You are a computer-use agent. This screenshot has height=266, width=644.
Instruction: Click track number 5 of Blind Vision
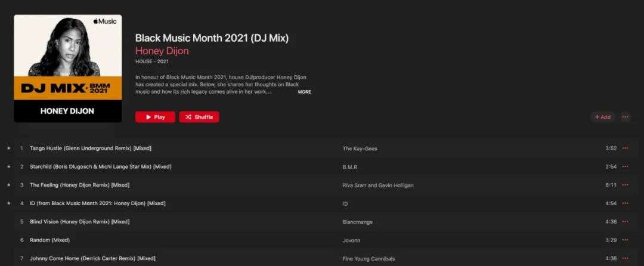[x=22, y=222]
